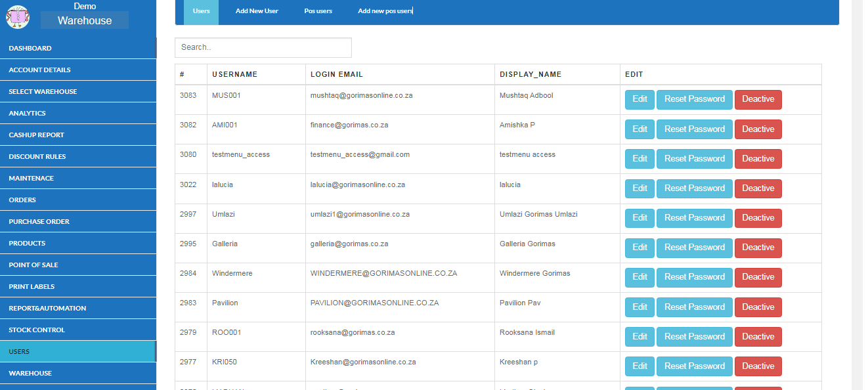This screenshot has height=390, width=868.
Task: Deactivate the testmenu_access user
Action: (x=758, y=159)
